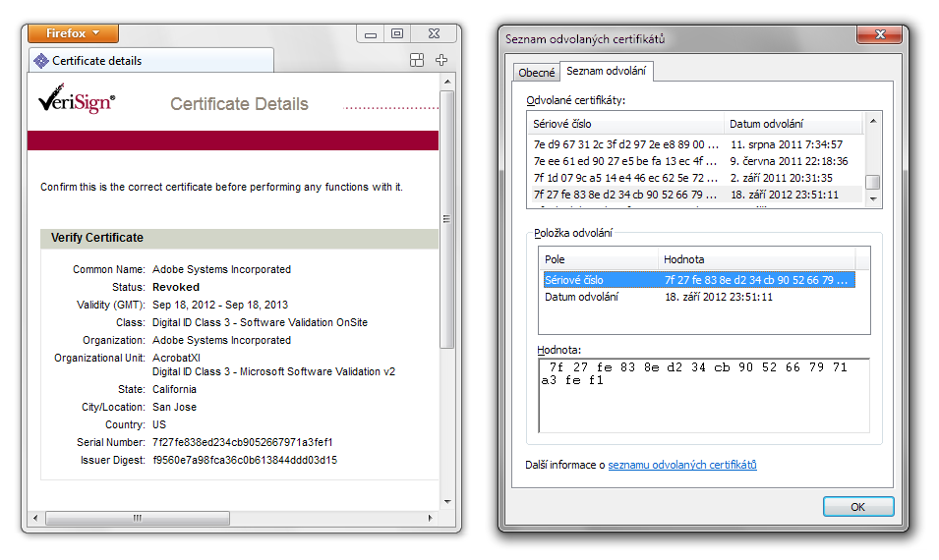The width and height of the screenshot is (939, 560).
Task: Select the Datum odvolání field row in Položka odvolání
Action: click(698, 297)
